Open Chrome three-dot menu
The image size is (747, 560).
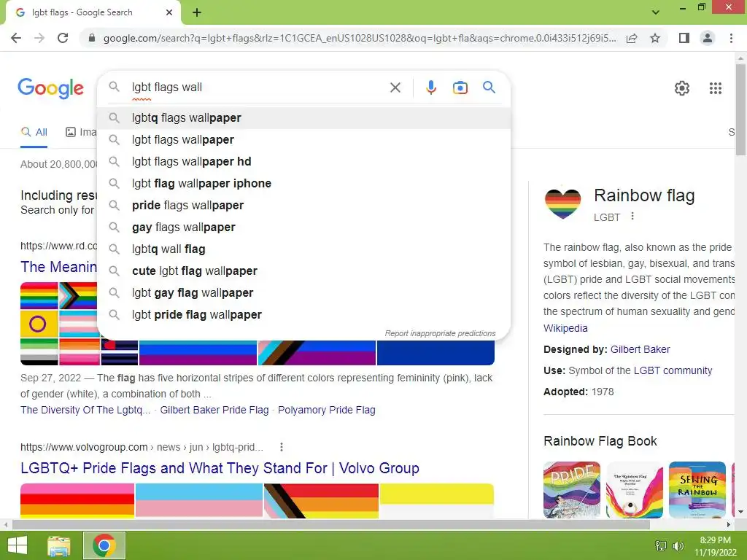point(731,38)
